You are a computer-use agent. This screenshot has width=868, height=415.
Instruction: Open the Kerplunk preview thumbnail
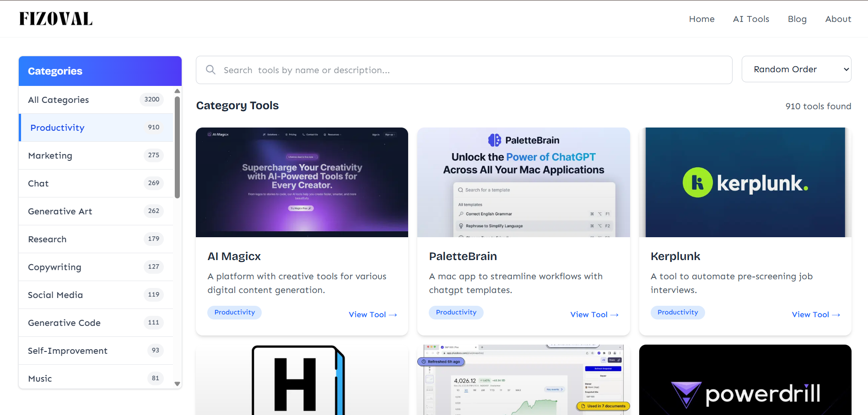coord(745,182)
